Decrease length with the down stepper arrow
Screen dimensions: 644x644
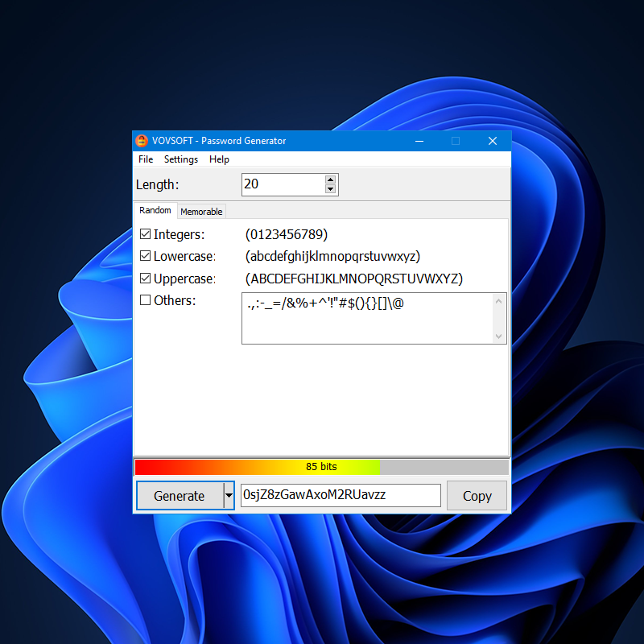pyautogui.click(x=330, y=188)
